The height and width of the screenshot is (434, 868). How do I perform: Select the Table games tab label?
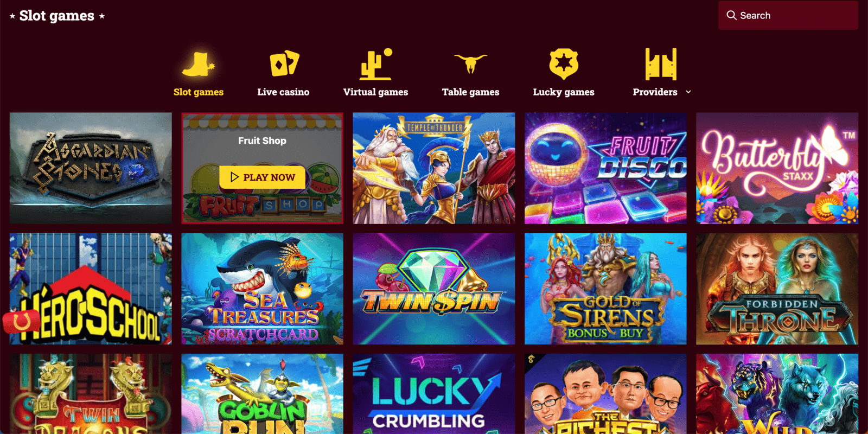click(470, 92)
